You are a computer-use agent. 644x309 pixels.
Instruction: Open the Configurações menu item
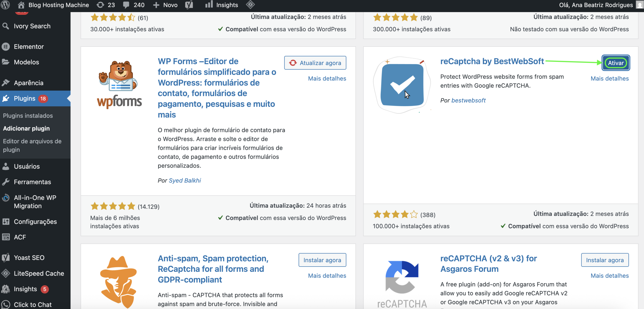[x=35, y=222]
